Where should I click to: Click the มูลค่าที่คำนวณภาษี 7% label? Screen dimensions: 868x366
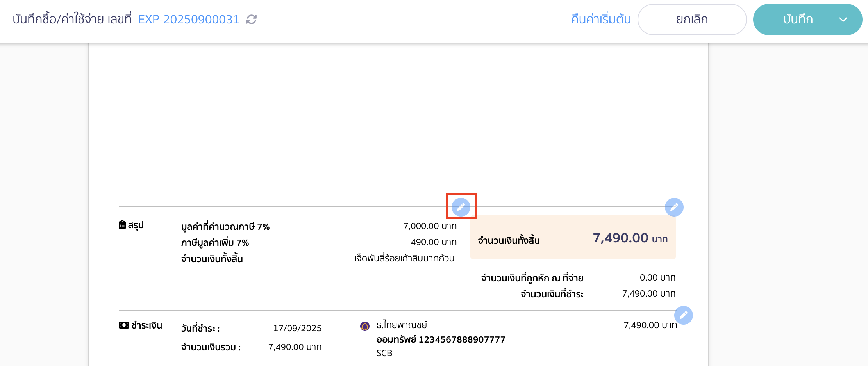(x=225, y=226)
